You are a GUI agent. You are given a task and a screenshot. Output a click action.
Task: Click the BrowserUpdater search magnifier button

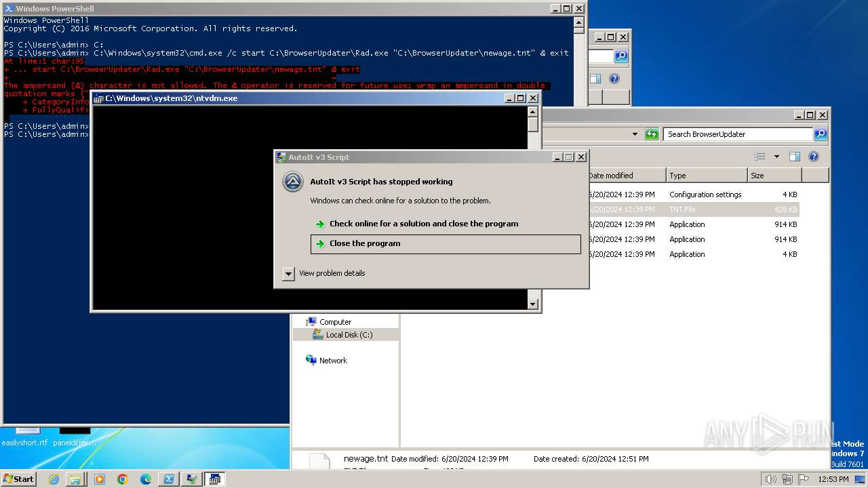(820, 134)
